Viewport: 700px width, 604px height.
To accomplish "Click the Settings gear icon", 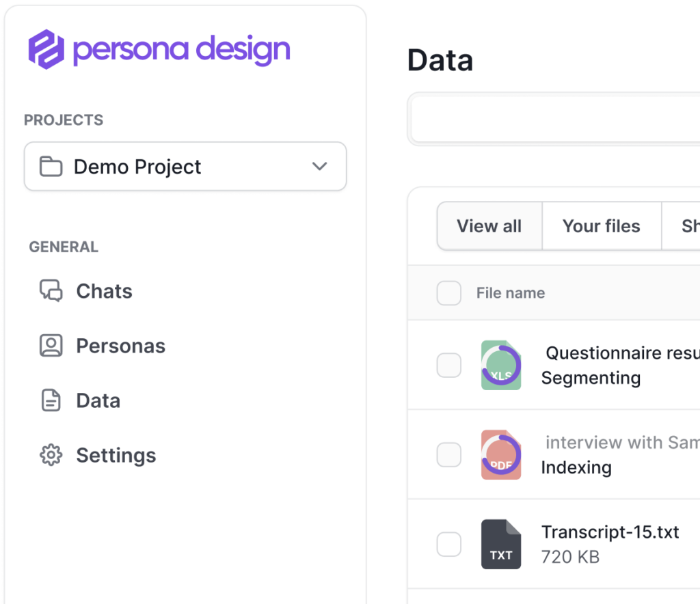I will click(x=51, y=455).
